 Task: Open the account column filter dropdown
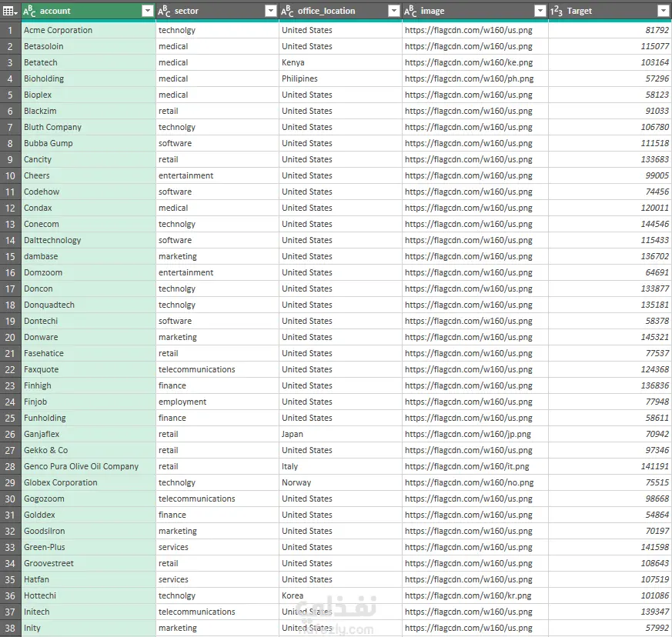click(x=148, y=11)
